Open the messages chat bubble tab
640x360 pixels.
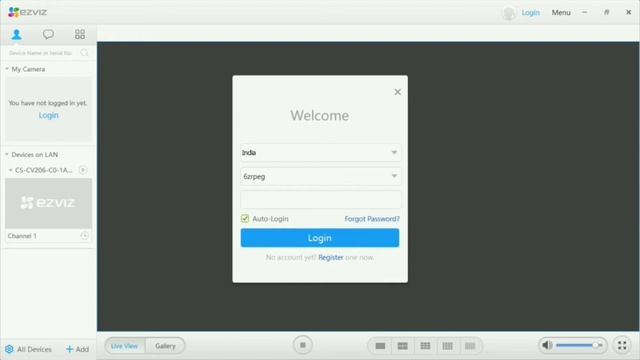(48, 34)
